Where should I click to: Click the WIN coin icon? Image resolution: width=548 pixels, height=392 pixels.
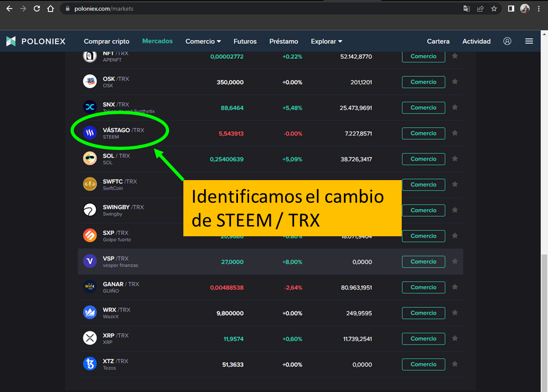[x=90, y=287]
